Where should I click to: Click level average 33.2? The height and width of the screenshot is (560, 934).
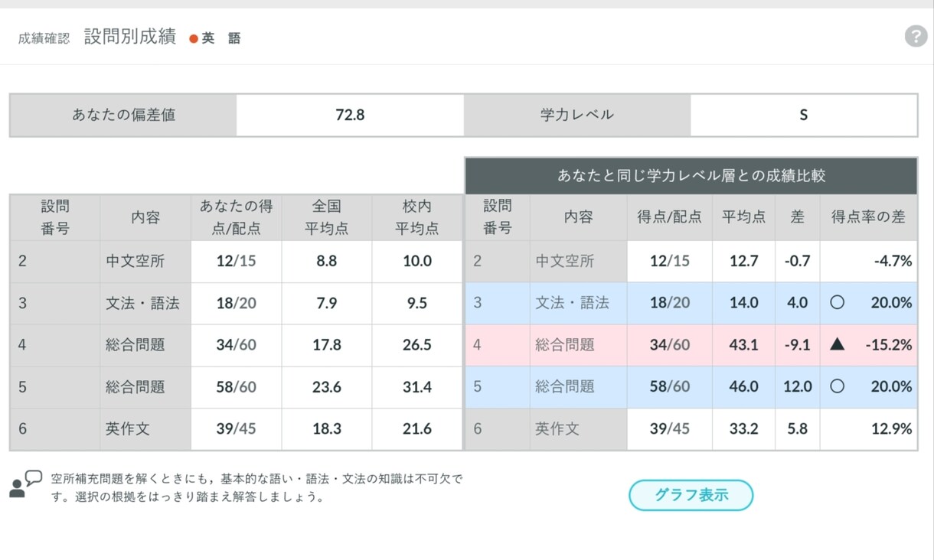pyautogui.click(x=743, y=428)
